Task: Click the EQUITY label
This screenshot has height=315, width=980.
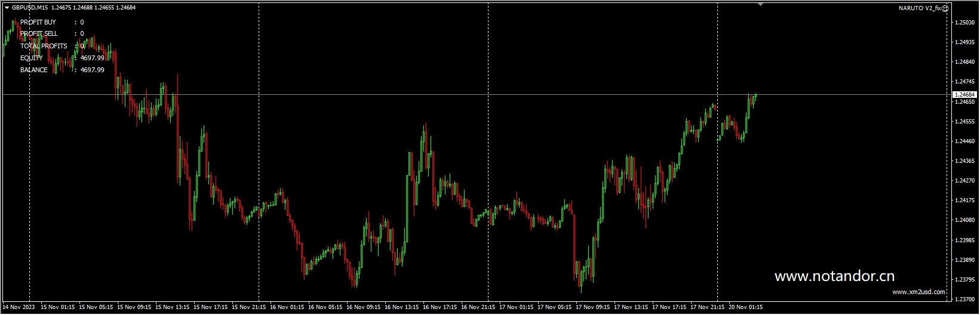Action: pos(32,58)
